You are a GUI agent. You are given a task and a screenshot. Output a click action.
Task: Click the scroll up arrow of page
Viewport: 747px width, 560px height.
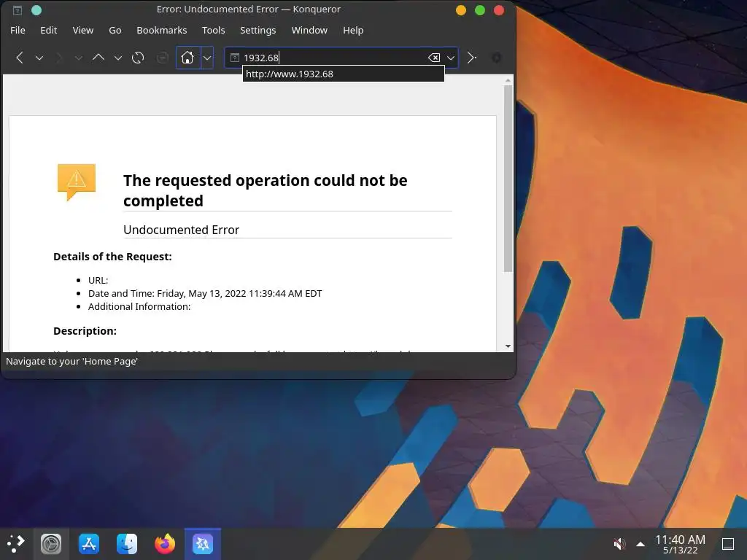[508, 80]
